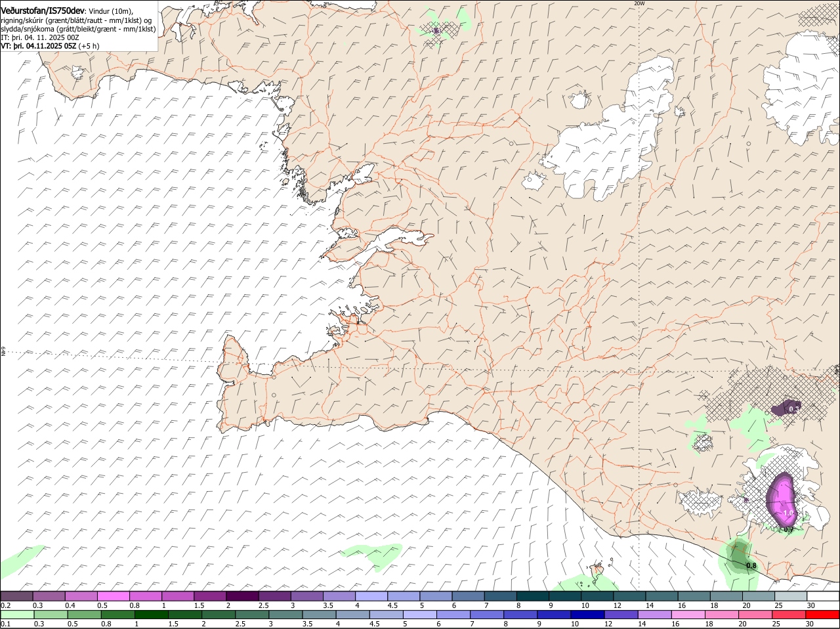The image size is (840, 629).
Task: Click the bright pink snowfall blob on the southeast glacier
Action: (x=782, y=500)
